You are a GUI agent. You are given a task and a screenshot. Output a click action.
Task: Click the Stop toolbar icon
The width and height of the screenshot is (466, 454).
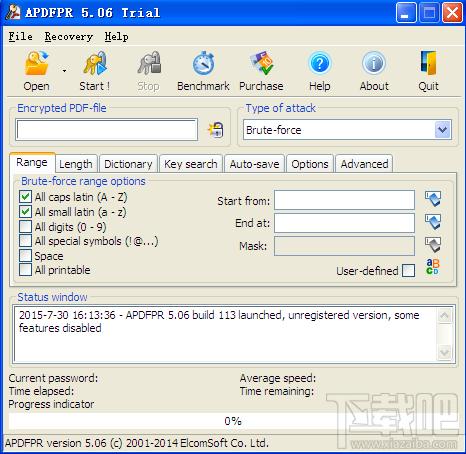coord(149,63)
